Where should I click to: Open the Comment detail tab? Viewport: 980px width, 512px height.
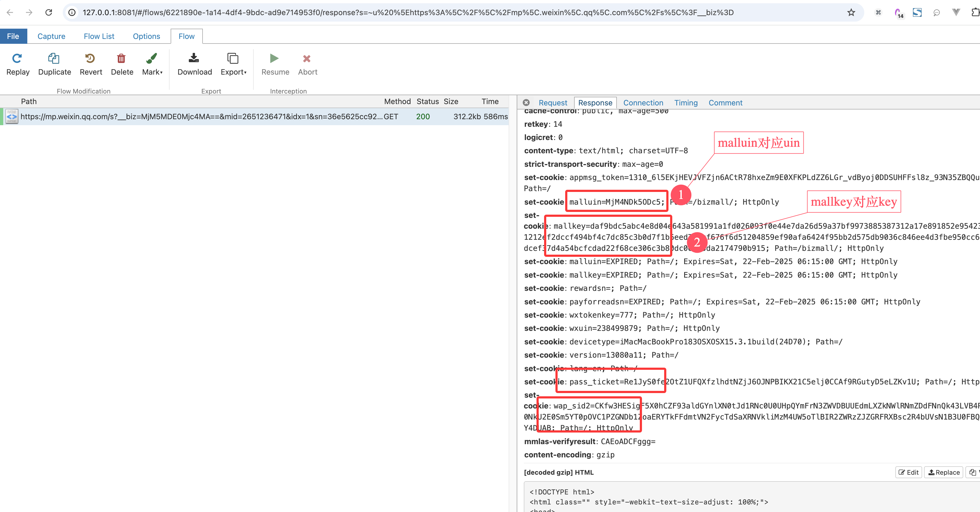pos(725,103)
